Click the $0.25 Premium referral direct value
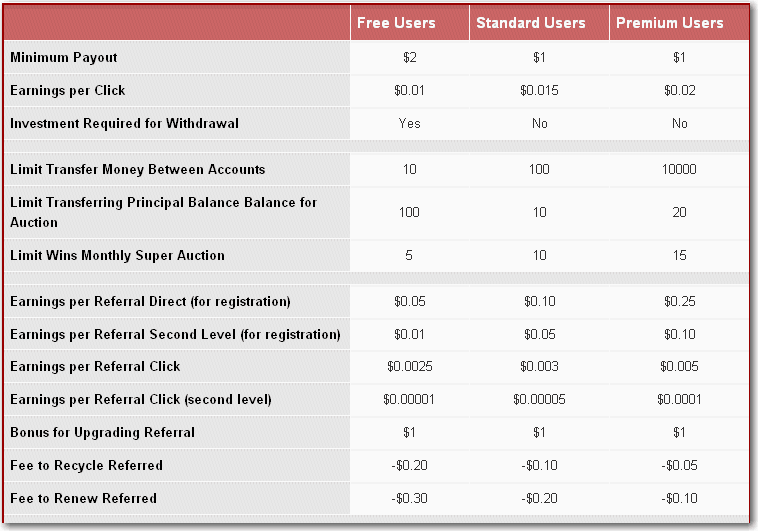The image size is (758, 531). (680, 301)
